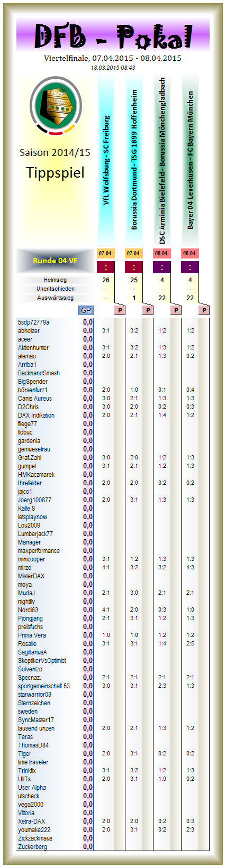
Task: Select user börsenfurz1
Action: [32, 390]
